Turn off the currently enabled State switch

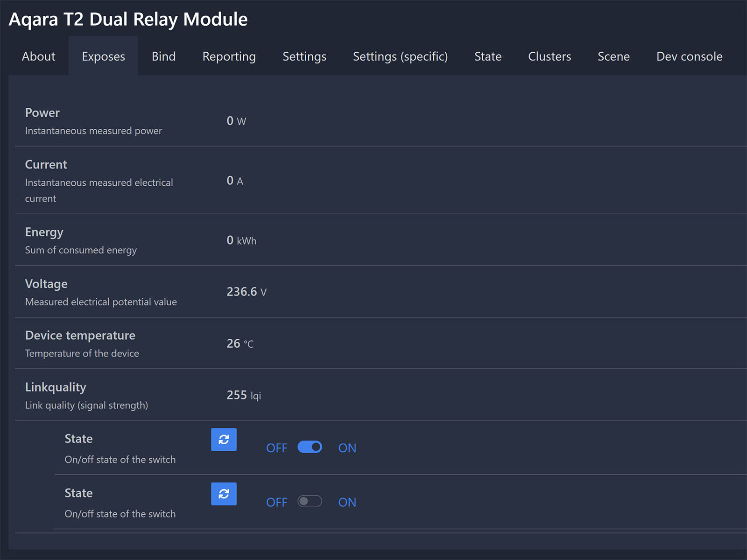(x=310, y=447)
